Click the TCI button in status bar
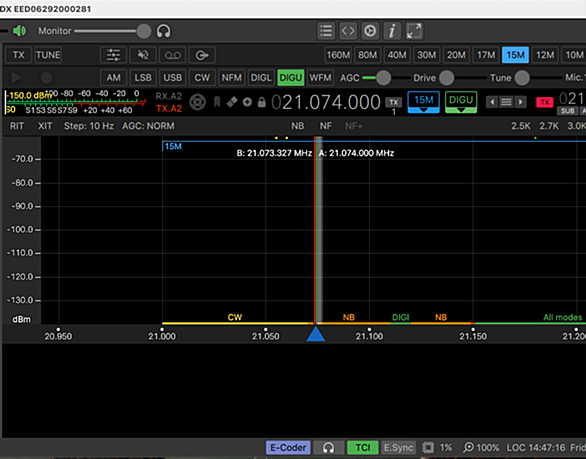Viewport: 586px width, 459px height. 363,447
